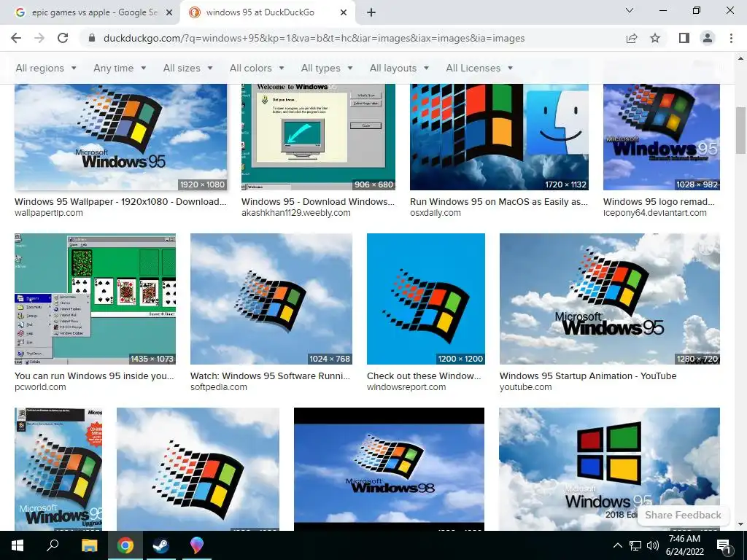Expand the Any time filter

click(120, 68)
